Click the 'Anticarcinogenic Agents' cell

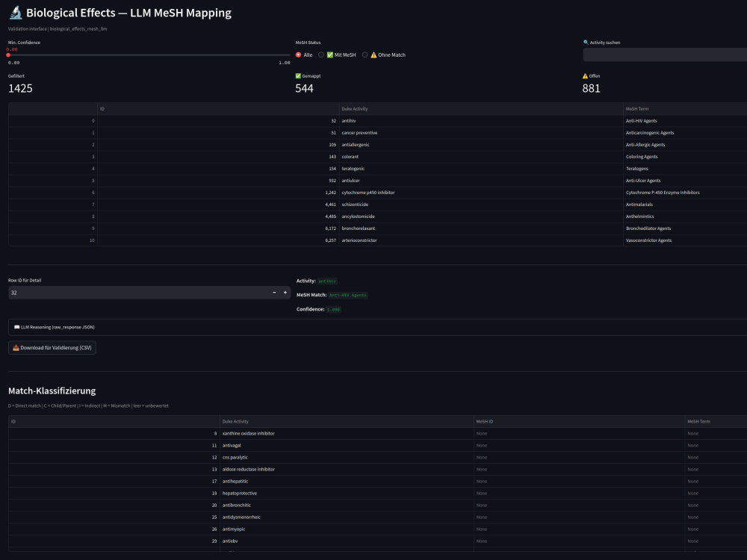pos(685,133)
